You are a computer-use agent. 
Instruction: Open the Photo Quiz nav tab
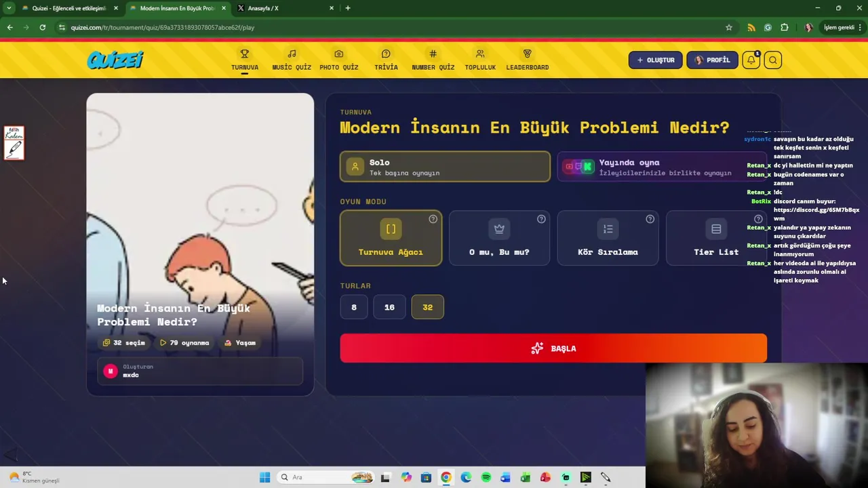pyautogui.click(x=338, y=60)
